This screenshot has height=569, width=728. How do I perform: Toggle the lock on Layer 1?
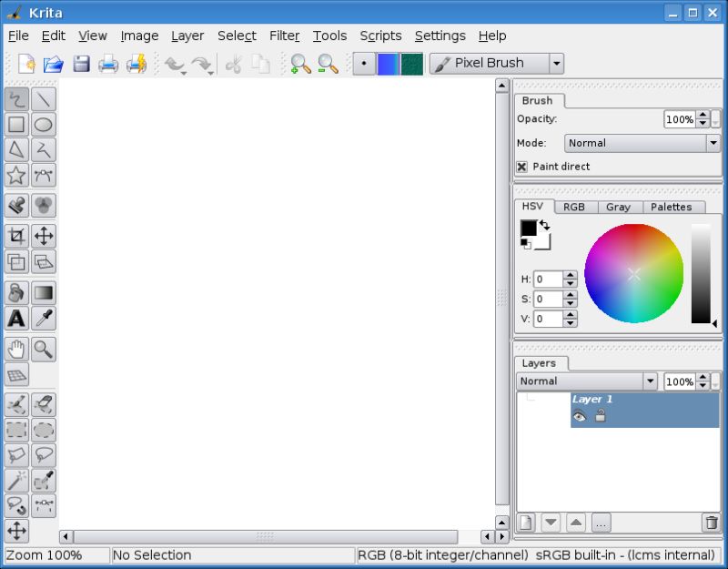[x=601, y=416]
